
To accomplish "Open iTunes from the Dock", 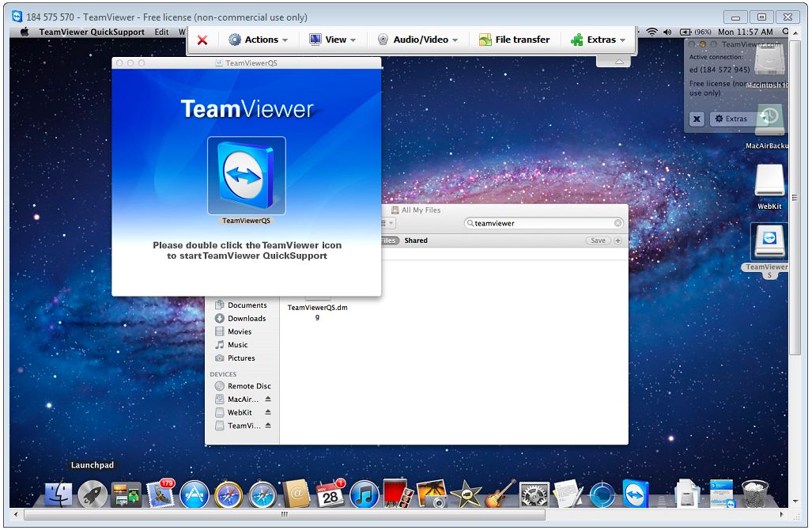I will (364, 494).
